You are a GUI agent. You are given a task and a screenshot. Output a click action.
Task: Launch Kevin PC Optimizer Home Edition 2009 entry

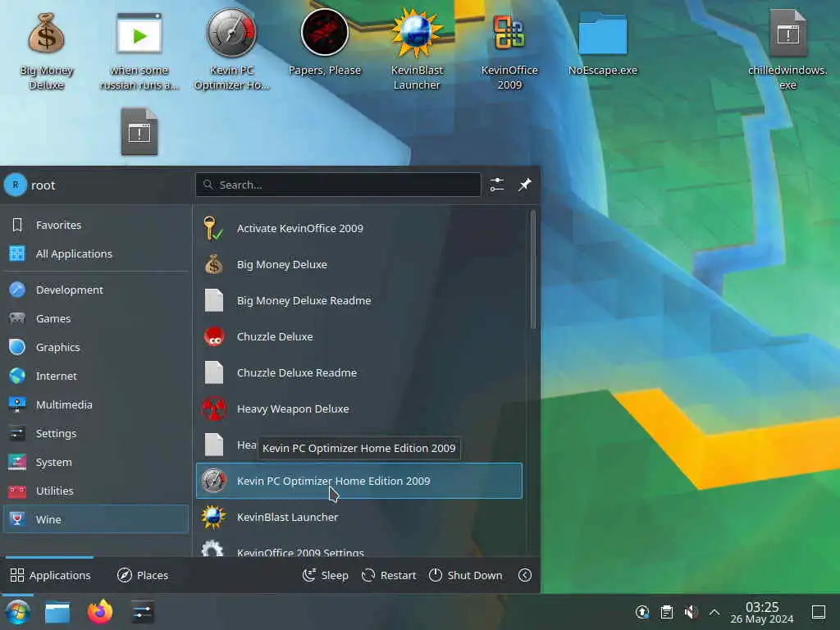359,481
